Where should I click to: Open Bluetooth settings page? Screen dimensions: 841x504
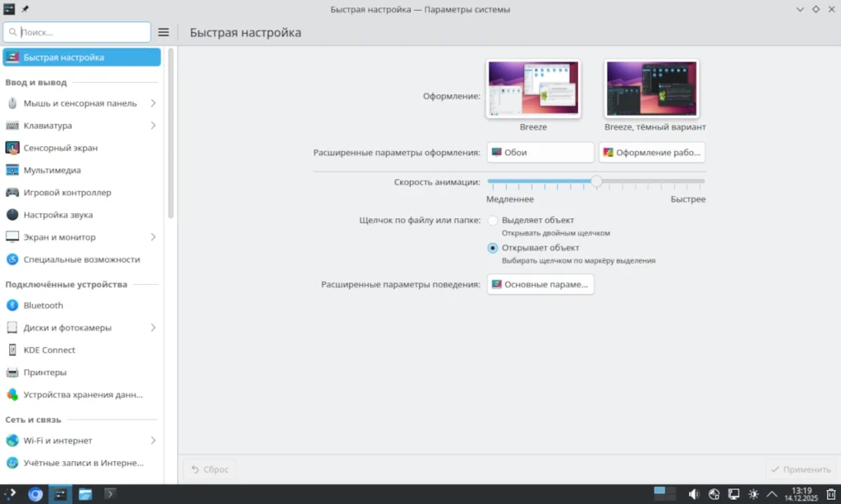coord(81,305)
